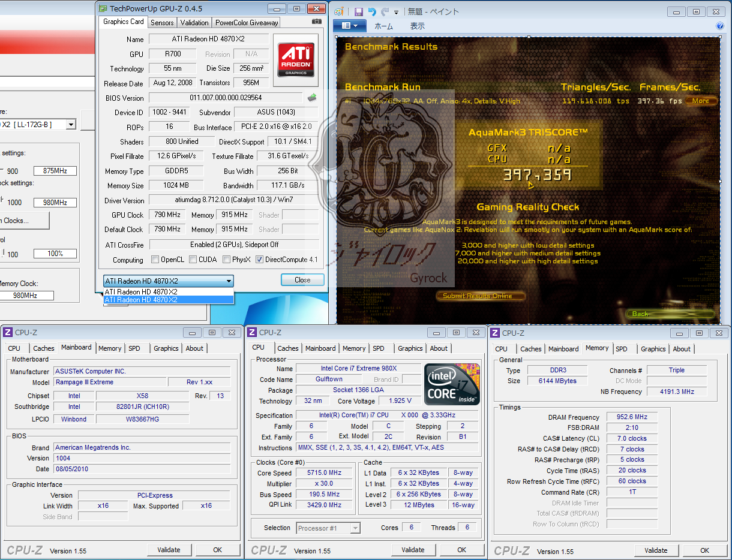Open the About tab in the CPU-Z Memory window

(682, 349)
